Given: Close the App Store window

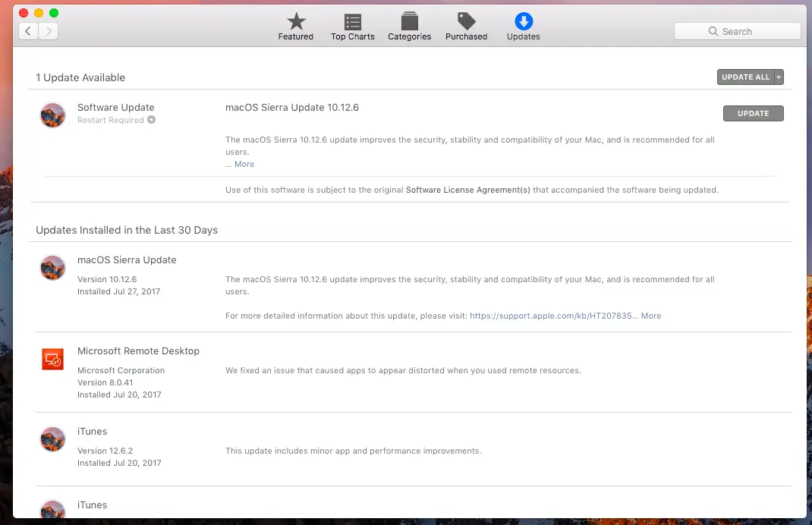Looking at the screenshot, I should [x=24, y=13].
